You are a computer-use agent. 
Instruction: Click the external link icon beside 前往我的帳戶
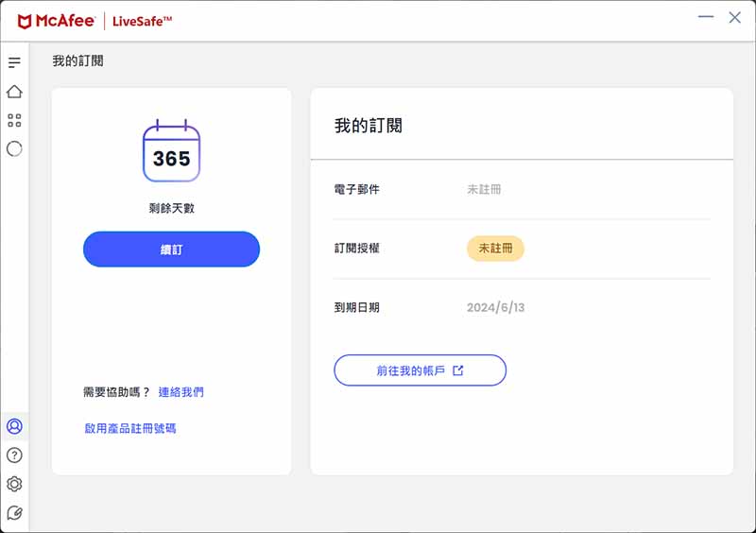[458, 370]
